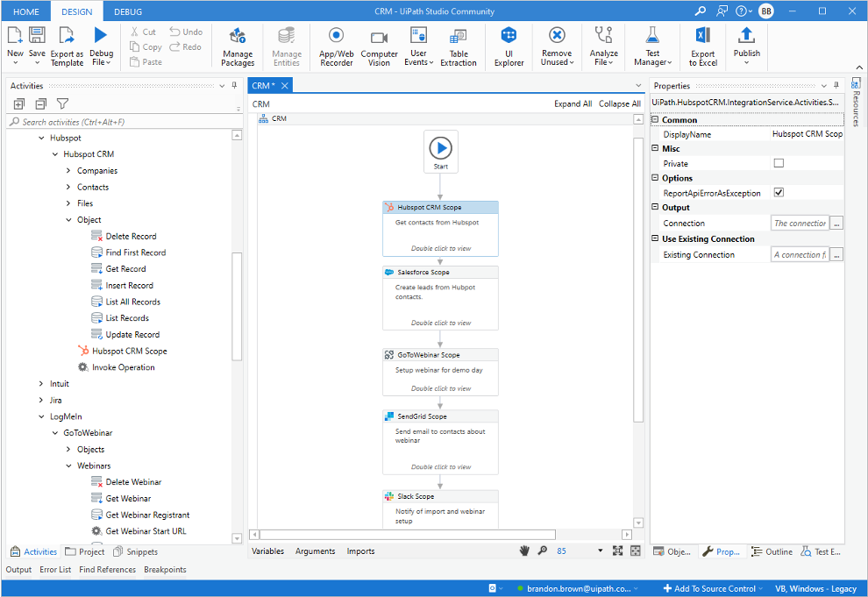Open Computer Vision tool
868x597 pixels.
point(379,47)
